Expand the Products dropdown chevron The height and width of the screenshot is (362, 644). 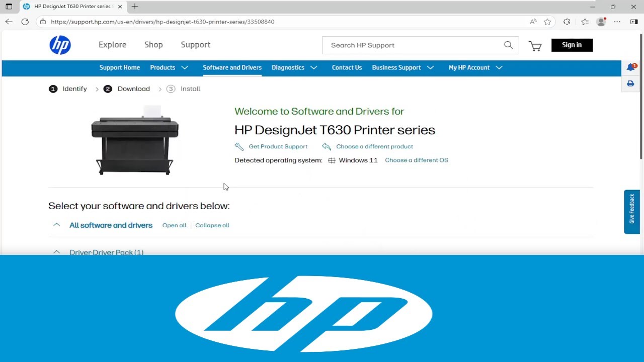point(185,67)
